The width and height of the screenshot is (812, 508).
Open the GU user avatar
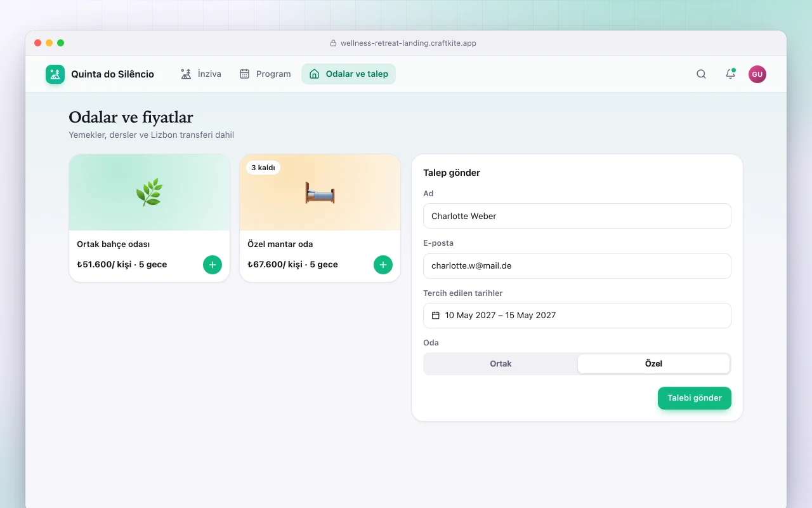click(x=757, y=74)
